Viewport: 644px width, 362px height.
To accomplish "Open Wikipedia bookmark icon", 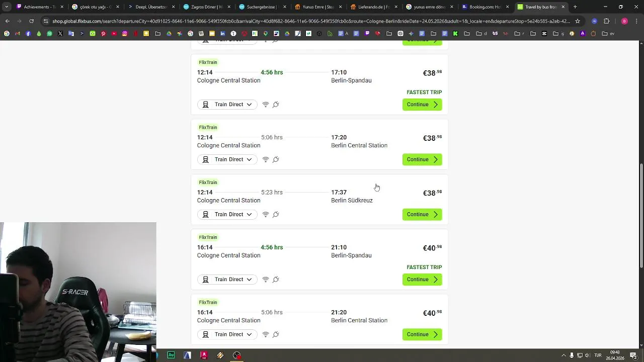I will pos(201,34).
